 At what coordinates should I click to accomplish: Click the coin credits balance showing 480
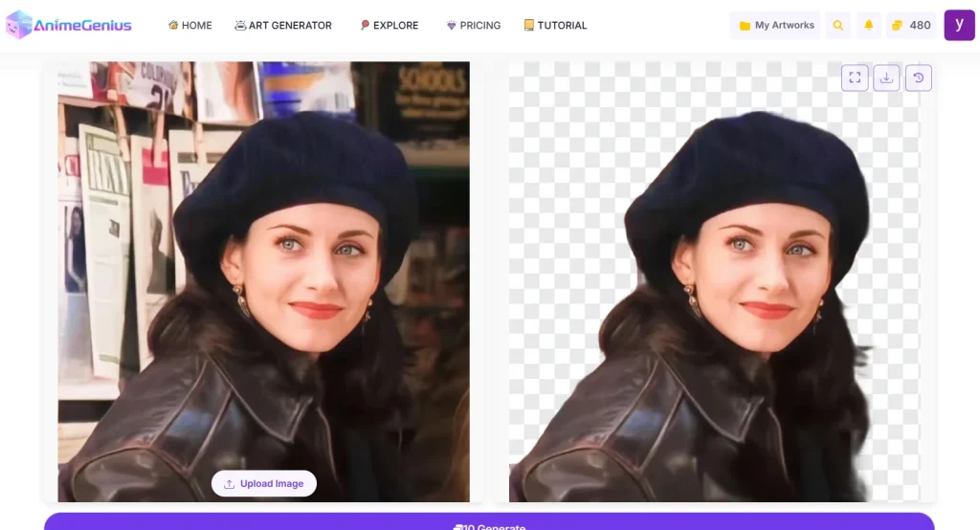(911, 26)
